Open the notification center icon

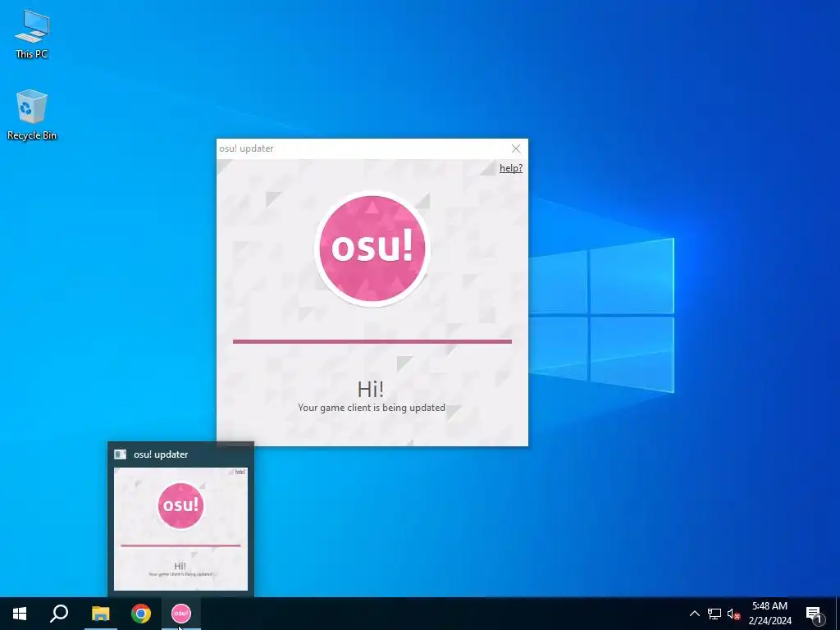click(x=814, y=614)
